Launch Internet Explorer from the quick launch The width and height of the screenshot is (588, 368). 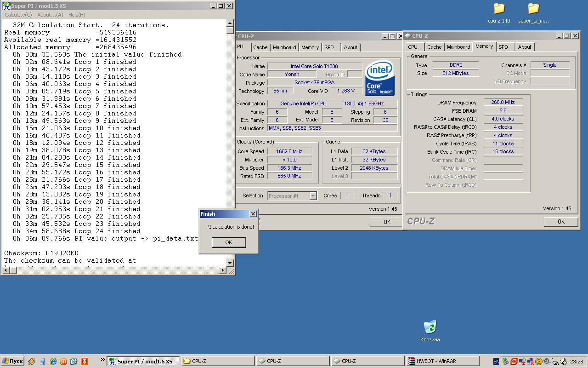click(x=53, y=362)
